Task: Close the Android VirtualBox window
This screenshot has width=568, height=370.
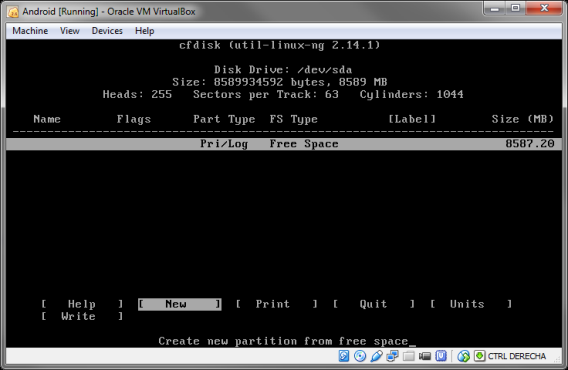Action: (544, 8)
